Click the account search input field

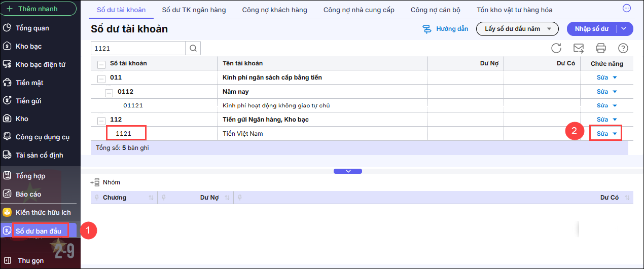tap(138, 48)
